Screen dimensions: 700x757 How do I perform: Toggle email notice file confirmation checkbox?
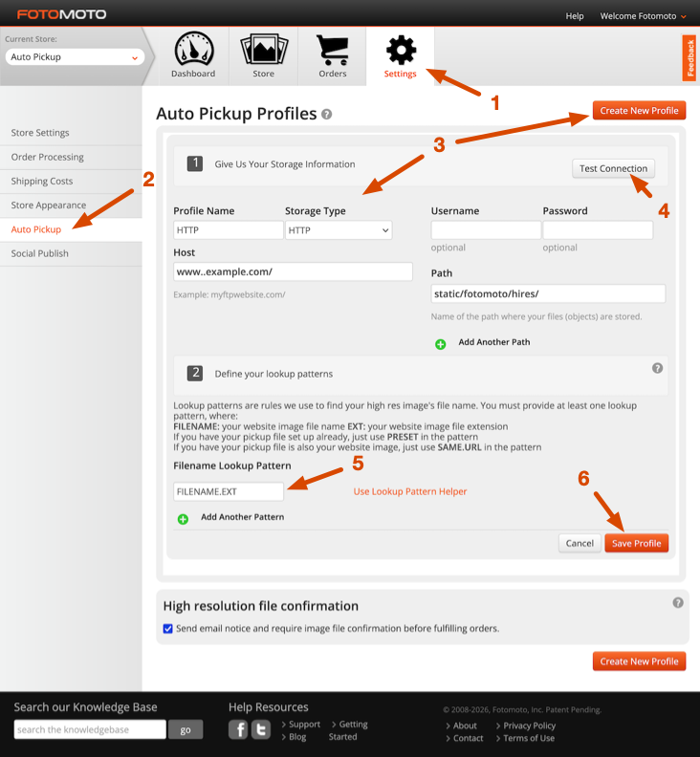(167, 629)
